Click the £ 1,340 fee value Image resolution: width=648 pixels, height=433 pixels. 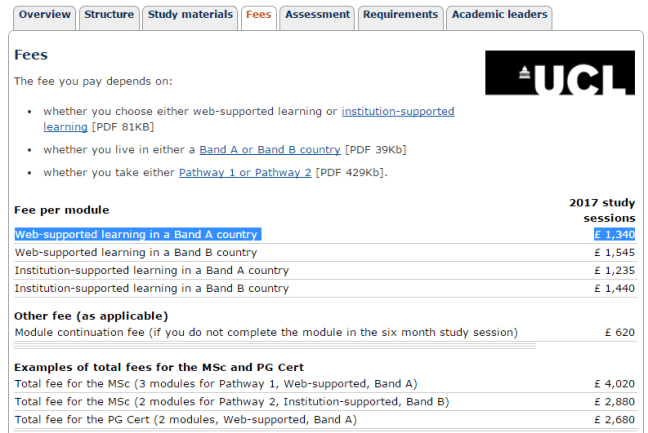click(614, 234)
